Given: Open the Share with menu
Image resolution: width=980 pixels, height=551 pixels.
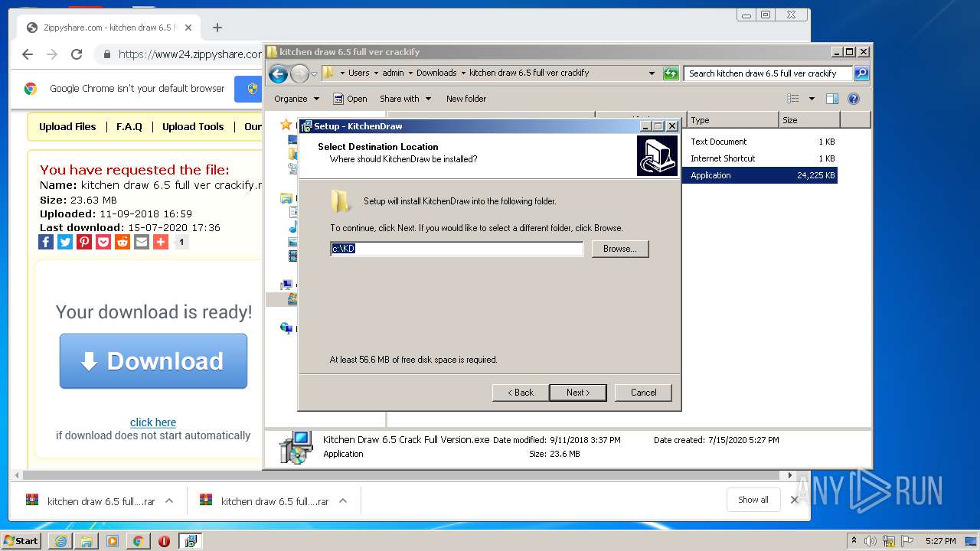Looking at the screenshot, I should [x=405, y=99].
